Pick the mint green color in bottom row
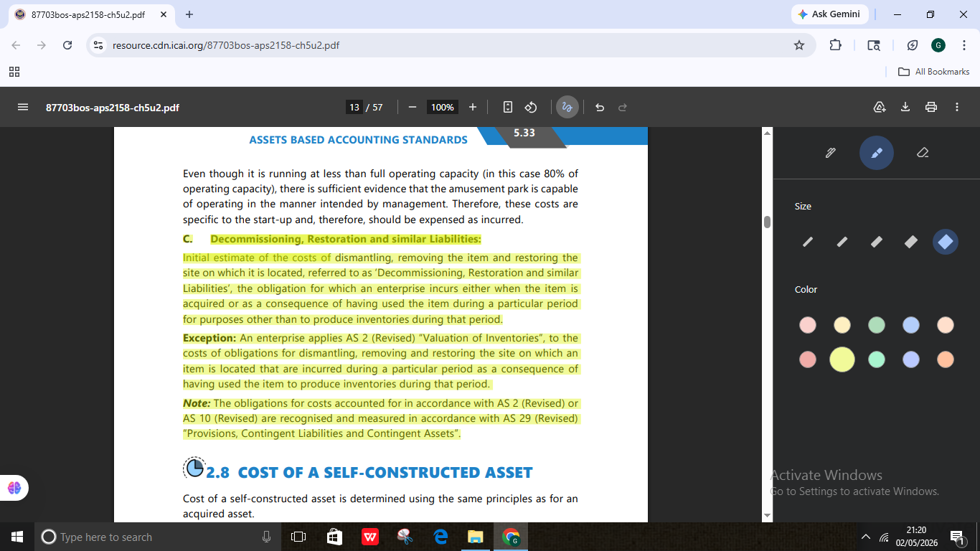This screenshot has width=980, height=551. [x=877, y=359]
